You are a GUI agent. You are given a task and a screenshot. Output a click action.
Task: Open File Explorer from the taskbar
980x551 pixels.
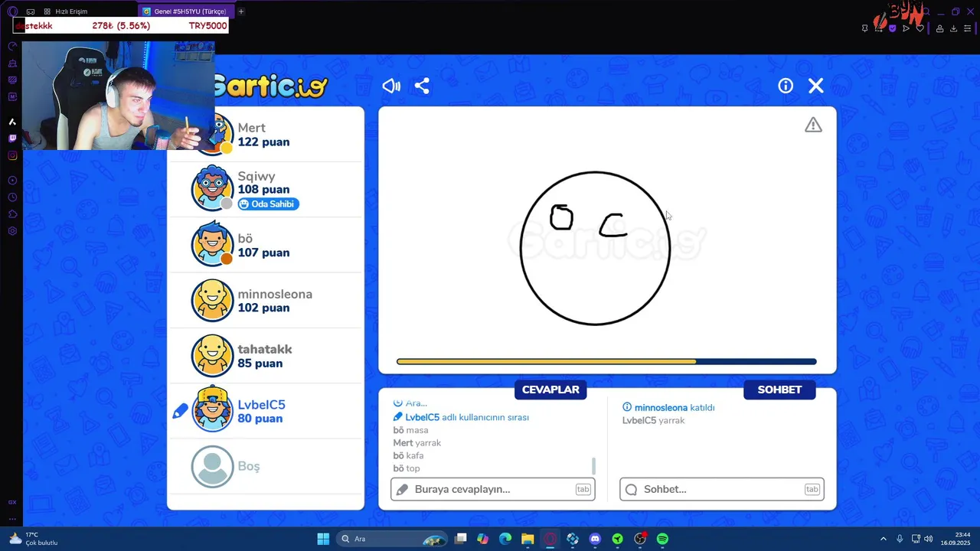(528, 539)
